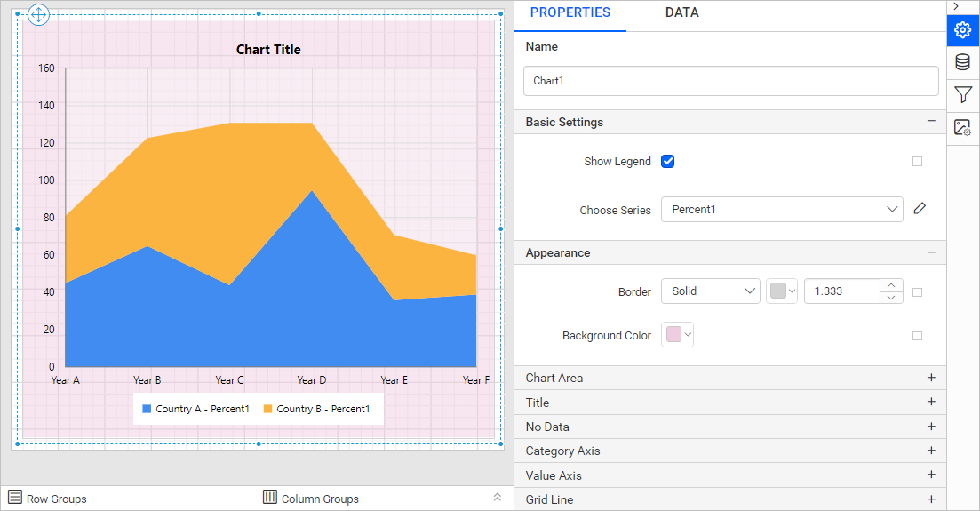The image size is (980, 511).
Task: Click the Column Groups label
Action: [320, 499]
